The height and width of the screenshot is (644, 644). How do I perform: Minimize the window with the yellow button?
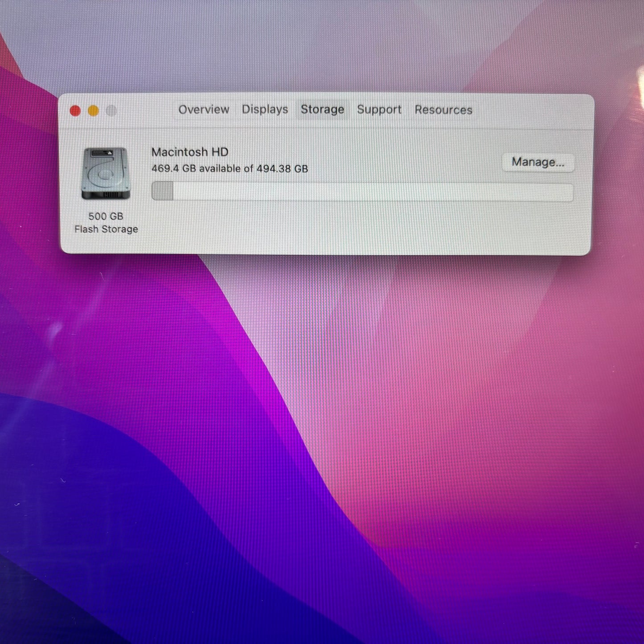click(93, 111)
